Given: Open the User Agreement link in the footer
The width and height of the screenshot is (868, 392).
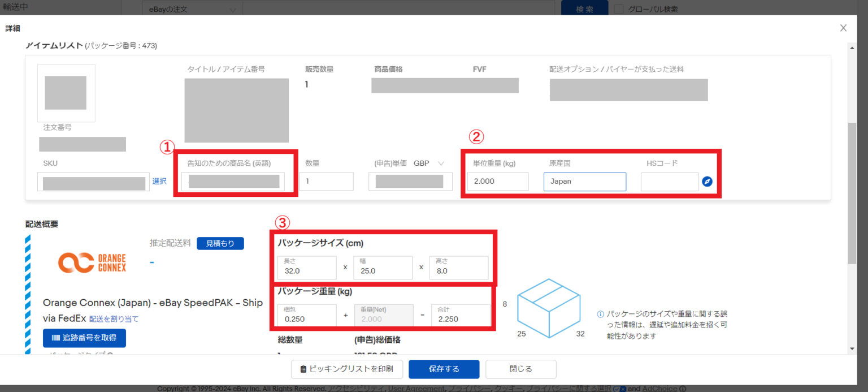Looking at the screenshot, I should coord(416,389).
